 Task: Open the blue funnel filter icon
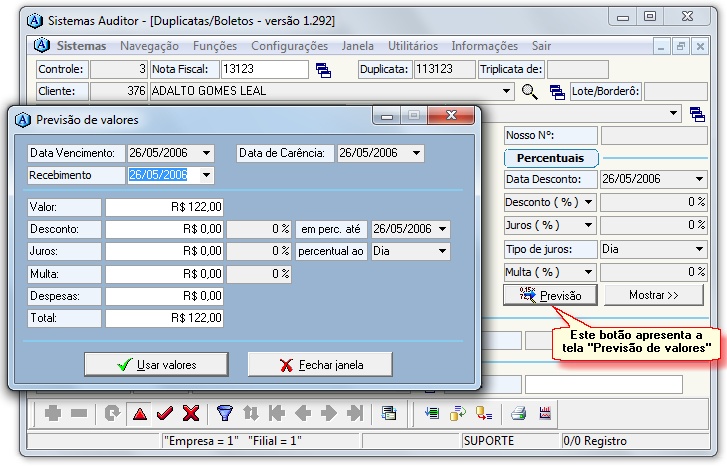click(225, 413)
